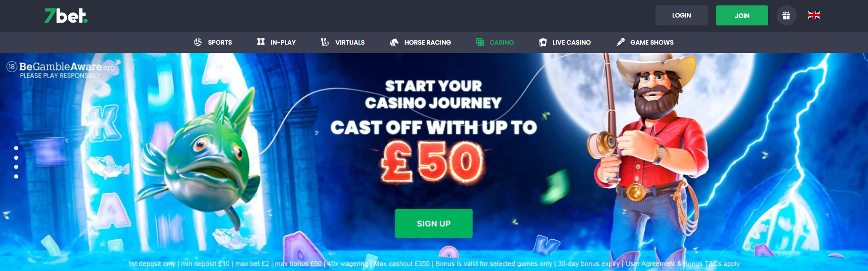868x271 pixels.
Task: Click the LOGIN button
Action: point(681,15)
